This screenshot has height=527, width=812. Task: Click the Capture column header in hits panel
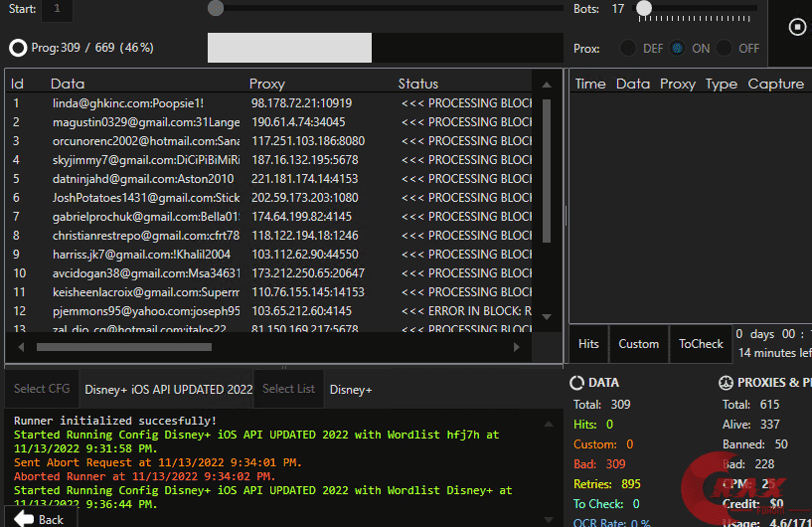pos(775,84)
